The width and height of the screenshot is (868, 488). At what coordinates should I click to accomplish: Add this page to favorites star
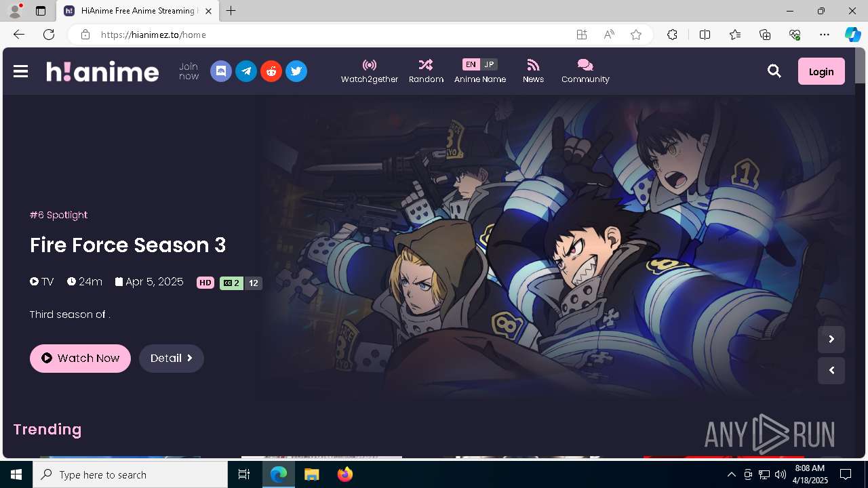tap(636, 35)
